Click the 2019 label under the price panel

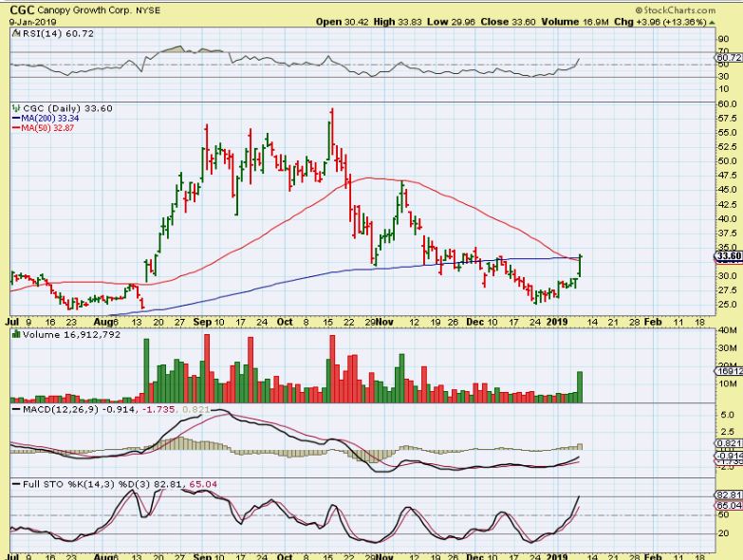[x=557, y=322]
